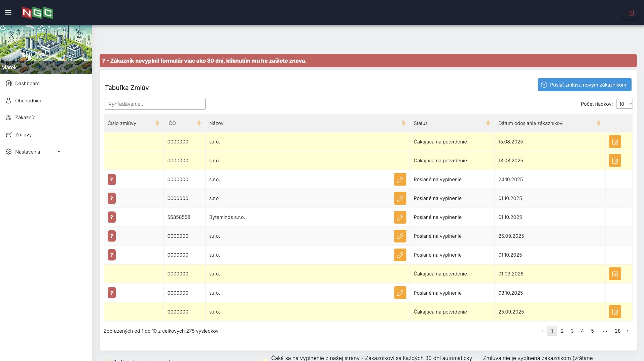
Task: Open edit icon for 15.08.2025 contract row
Action: pyautogui.click(x=615, y=142)
